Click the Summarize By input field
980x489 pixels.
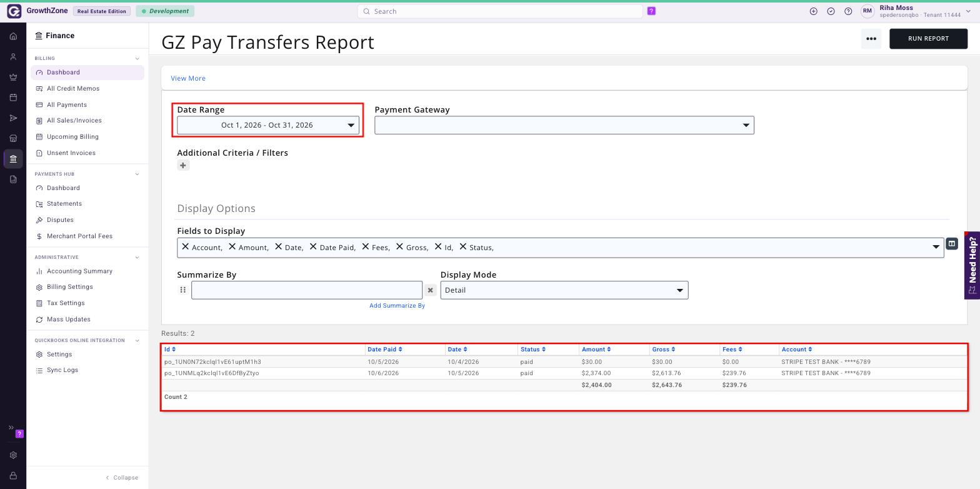pos(307,290)
